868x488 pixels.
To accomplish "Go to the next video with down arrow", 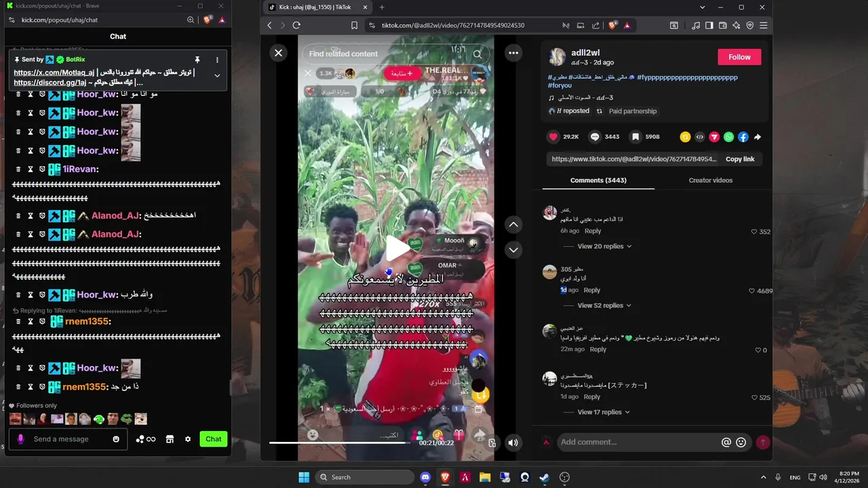I will (513, 249).
